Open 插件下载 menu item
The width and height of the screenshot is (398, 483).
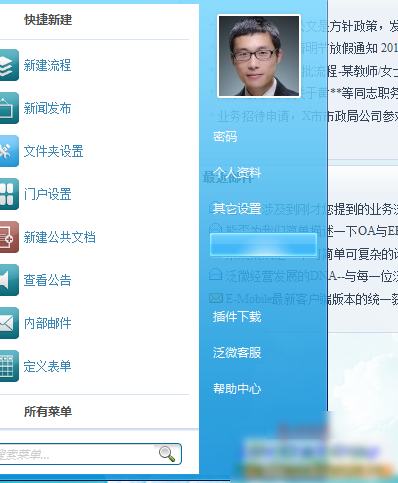(237, 316)
